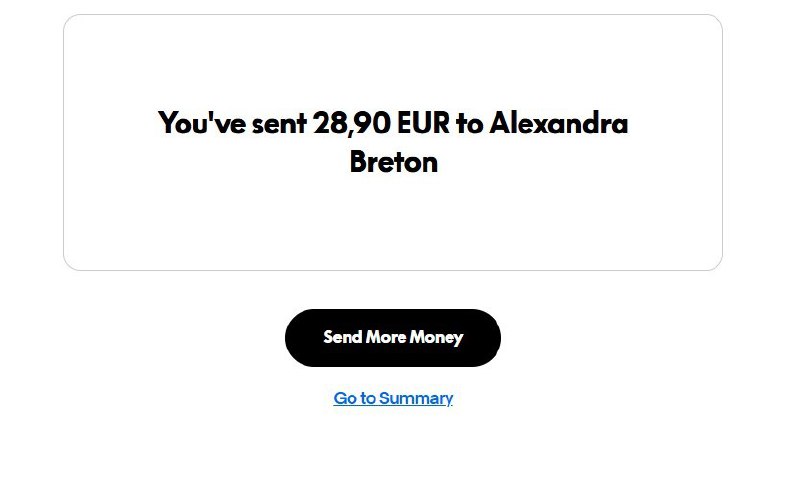
Task: Click the "Go to" part of link
Action: coord(354,398)
